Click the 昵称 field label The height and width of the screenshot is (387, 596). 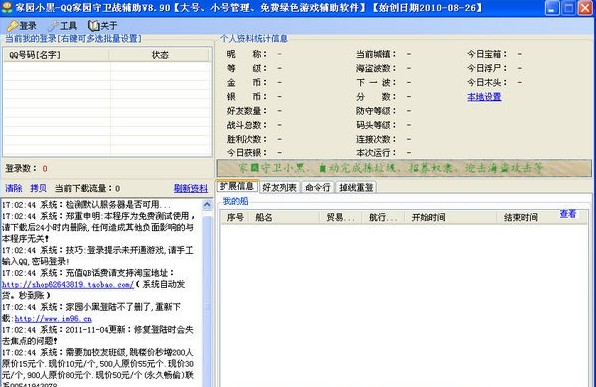tap(246, 54)
